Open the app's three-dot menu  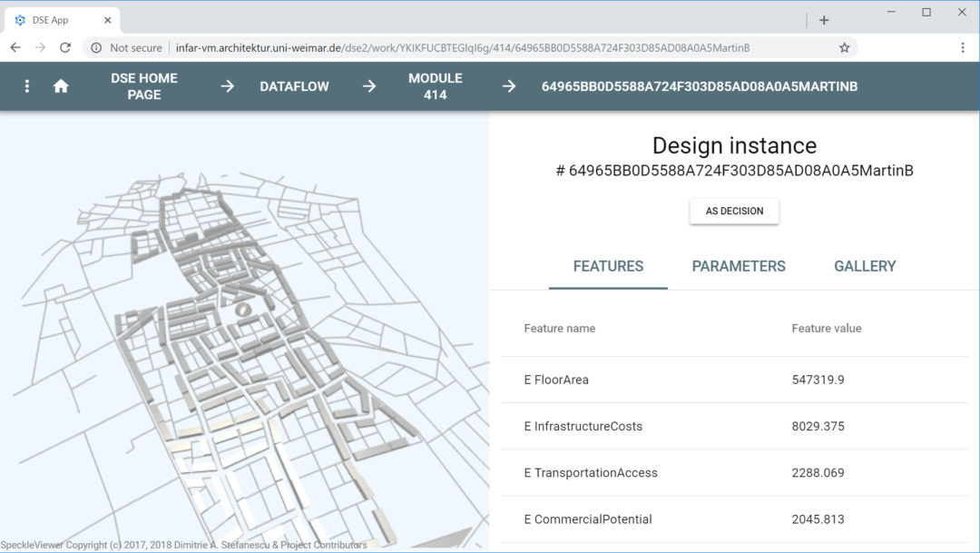pyautogui.click(x=26, y=86)
